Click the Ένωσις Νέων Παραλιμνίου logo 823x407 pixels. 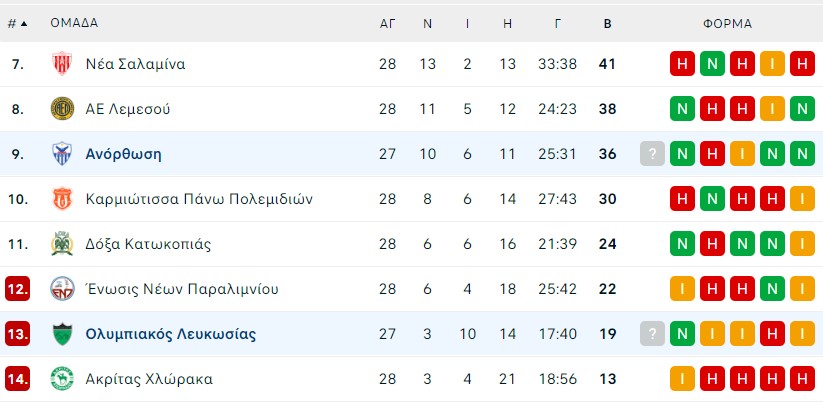click(62, 289)
